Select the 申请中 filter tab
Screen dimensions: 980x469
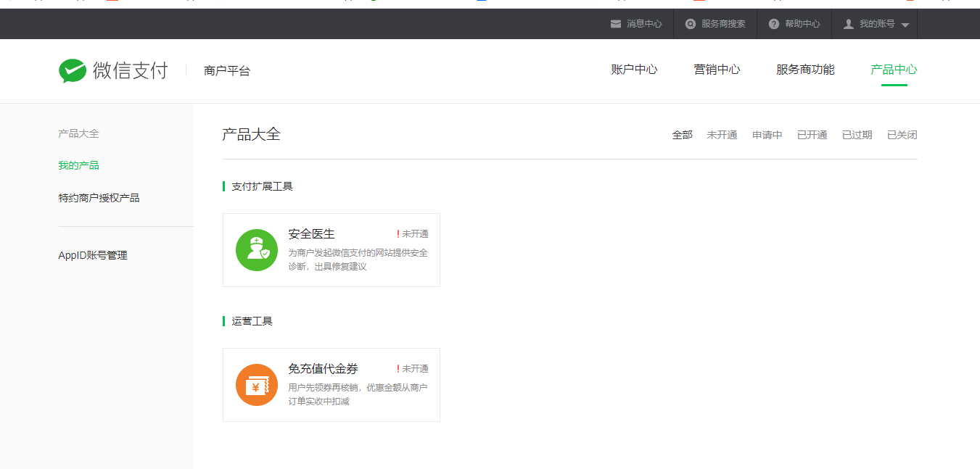pos(767,135)
